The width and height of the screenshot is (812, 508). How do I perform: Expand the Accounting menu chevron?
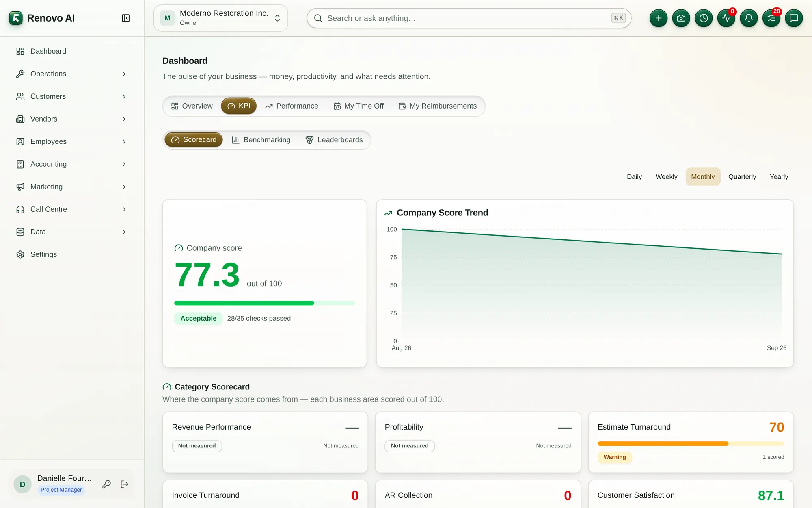coord(124,164)
